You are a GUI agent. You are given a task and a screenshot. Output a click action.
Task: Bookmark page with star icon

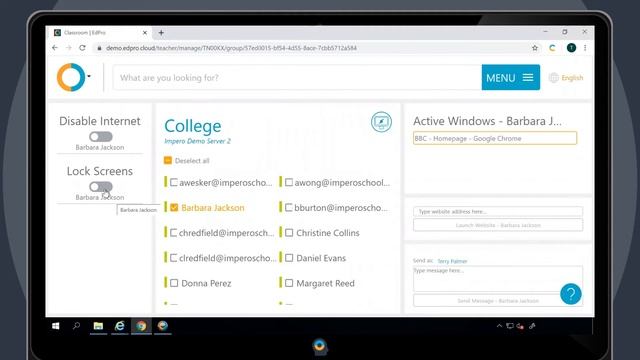(x=535, y=48)
